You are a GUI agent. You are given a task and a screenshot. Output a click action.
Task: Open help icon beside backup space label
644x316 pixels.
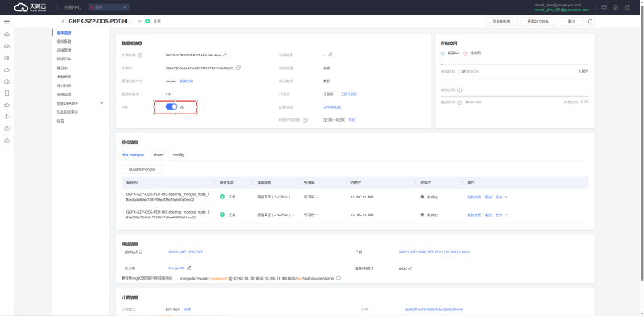coord(460,90)
